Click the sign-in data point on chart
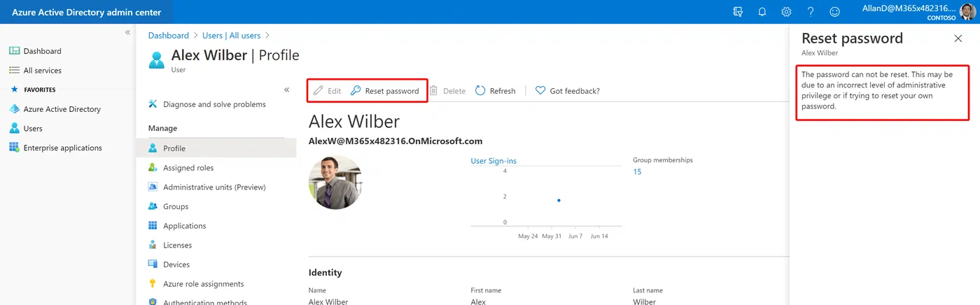This screenshot has height=305, width=980. pos(559,201)
